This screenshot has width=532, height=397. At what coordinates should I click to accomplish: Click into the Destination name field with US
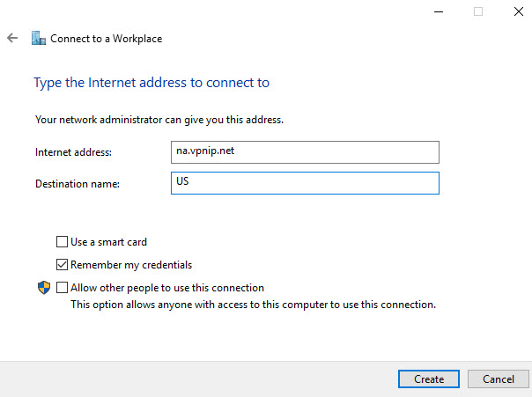point(305,183)
